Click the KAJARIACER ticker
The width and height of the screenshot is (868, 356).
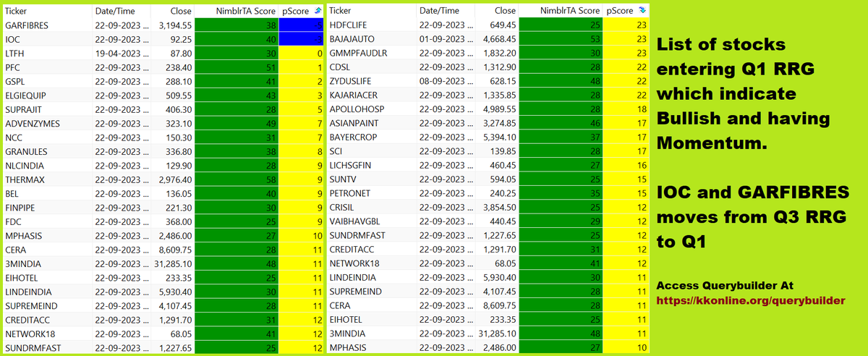353,95
